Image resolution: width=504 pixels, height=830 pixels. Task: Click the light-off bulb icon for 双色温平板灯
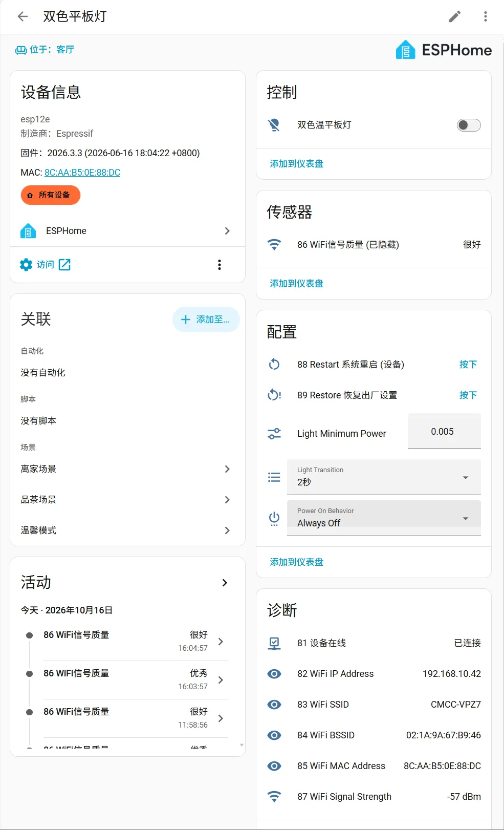coord(274,125)
